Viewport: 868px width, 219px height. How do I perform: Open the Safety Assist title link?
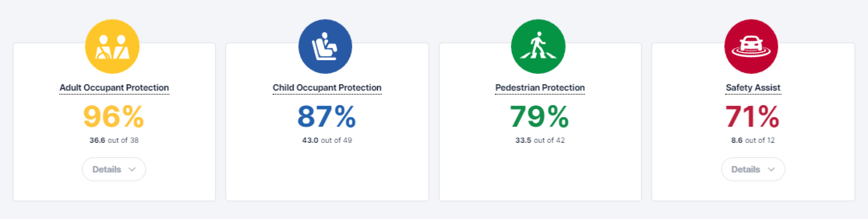click(753, 88)
